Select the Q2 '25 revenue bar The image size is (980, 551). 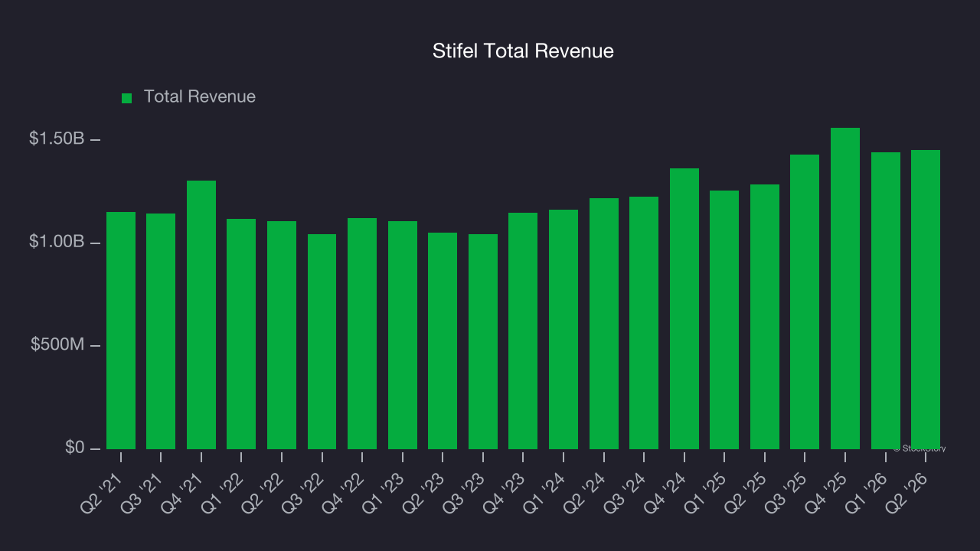click(x=765, y=317)
